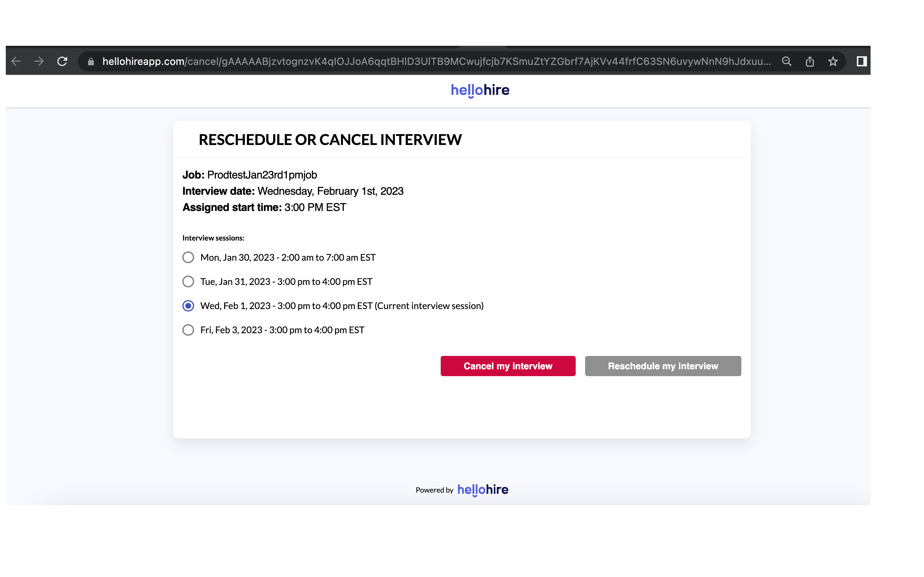Click the hellohireapp.com URL field

[435, 61]
